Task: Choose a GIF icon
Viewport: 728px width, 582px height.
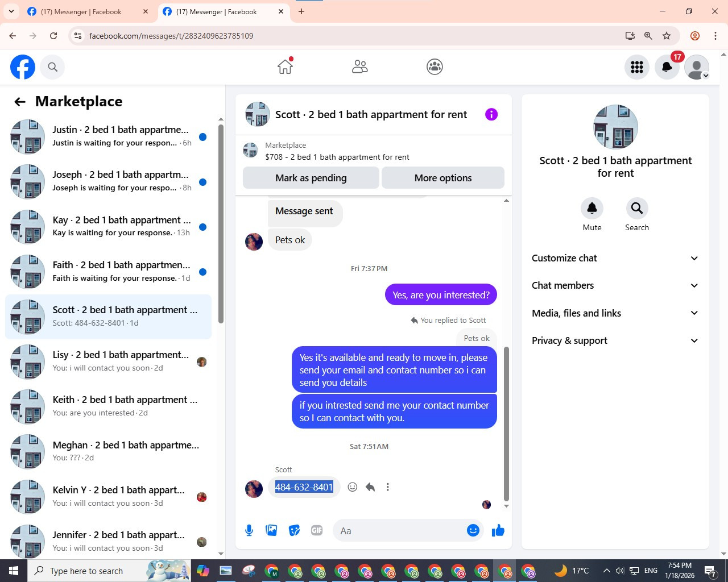Action: [x=317, y=530]
